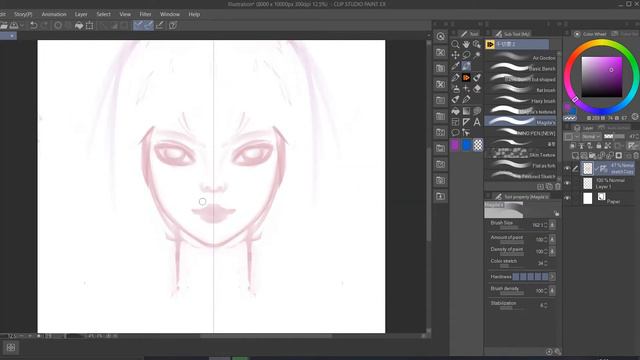This screenshot has height=360, width=640.
Task: Click the Undo arrow in toolbar
Action: (33, 25)
